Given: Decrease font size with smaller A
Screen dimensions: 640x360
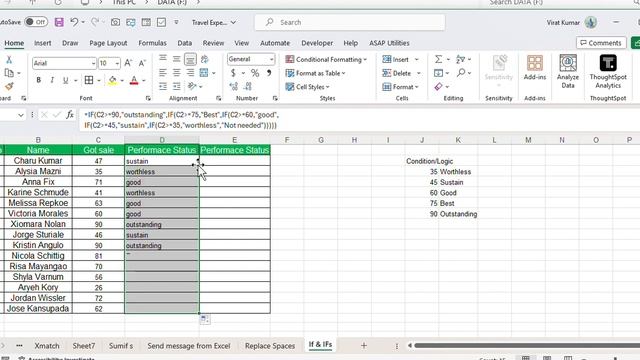Looking at the screenshot, I should [142, 63].
